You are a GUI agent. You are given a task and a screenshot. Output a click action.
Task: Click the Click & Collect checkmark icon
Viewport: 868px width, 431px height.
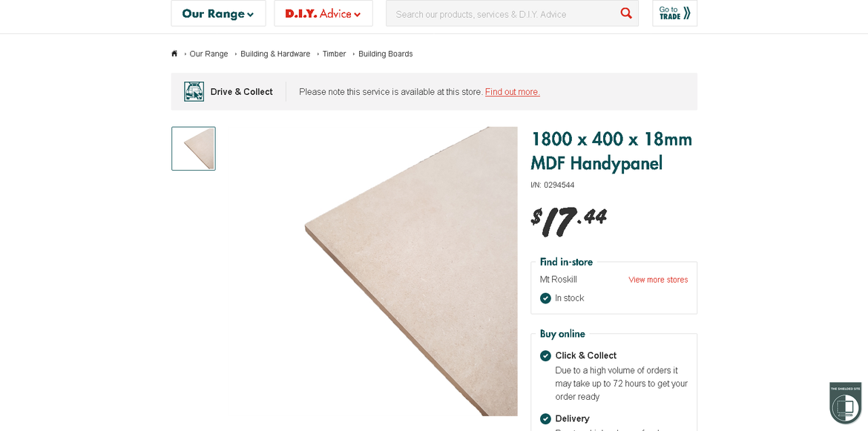coord(545,356)
